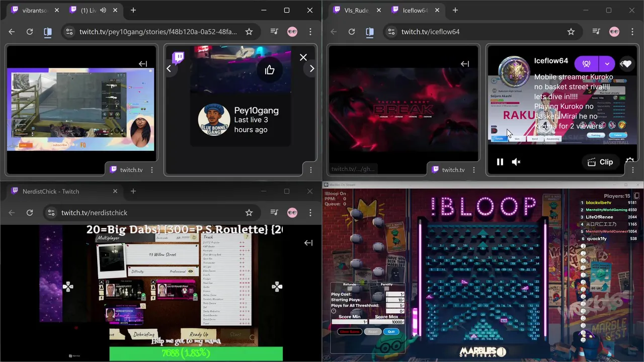This screenshot has height=362, width=644.
Task: Bookmark twitch.tv/nerdistchick with the star
Action: 249,213
